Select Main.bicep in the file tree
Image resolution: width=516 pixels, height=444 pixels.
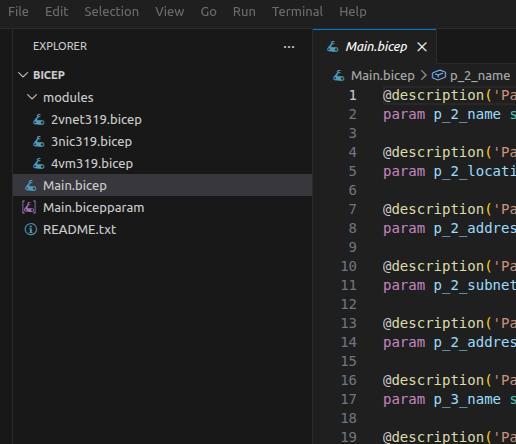(x=162, y=185)
